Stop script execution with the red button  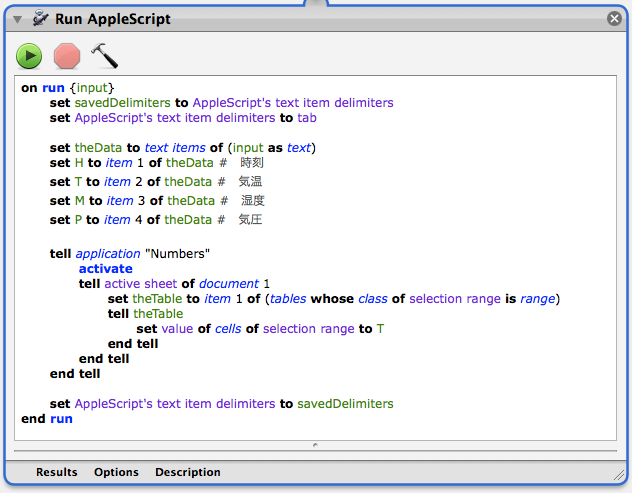[67, 55]
